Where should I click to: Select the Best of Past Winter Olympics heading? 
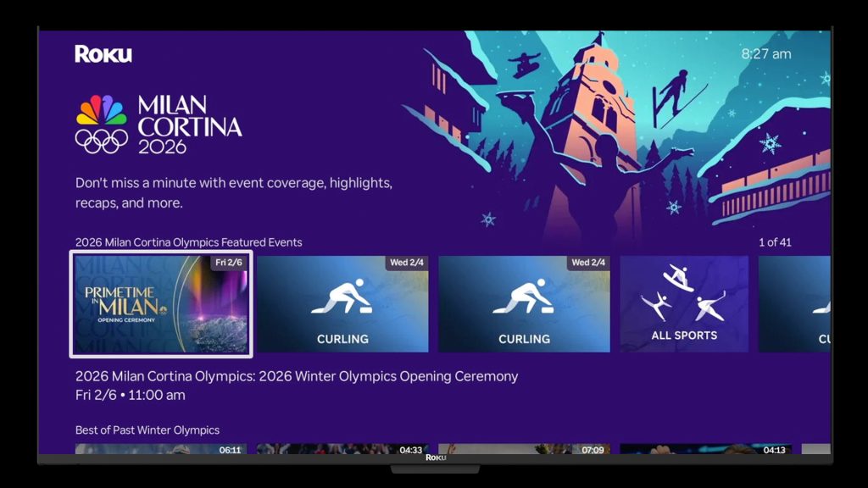pos(147,430)
